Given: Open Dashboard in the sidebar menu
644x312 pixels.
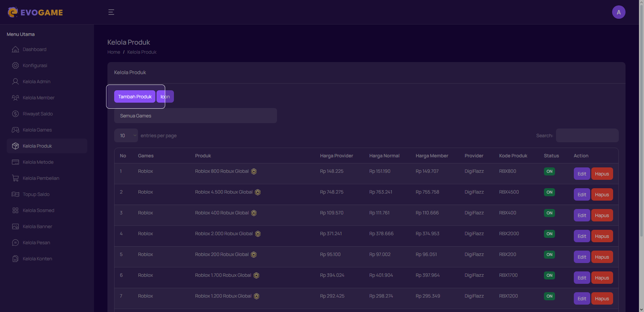Looking at the screenshot, I should pos(47,49).
